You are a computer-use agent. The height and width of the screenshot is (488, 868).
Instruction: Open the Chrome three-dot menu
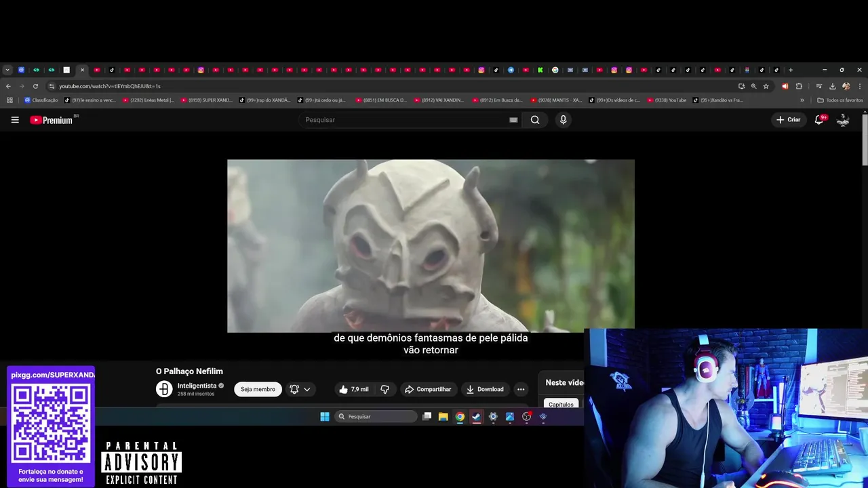859,86
